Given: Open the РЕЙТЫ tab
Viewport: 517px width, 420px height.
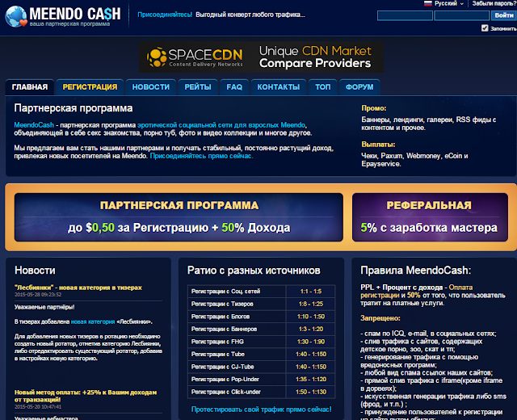Looking at the screenshot, I should pos(198,87).
